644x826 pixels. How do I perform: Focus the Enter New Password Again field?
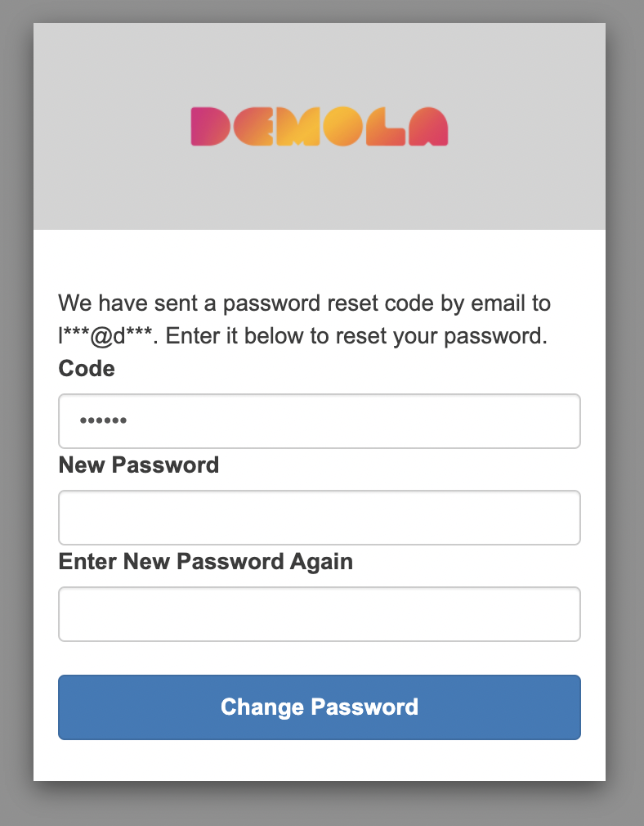(320, 614)
